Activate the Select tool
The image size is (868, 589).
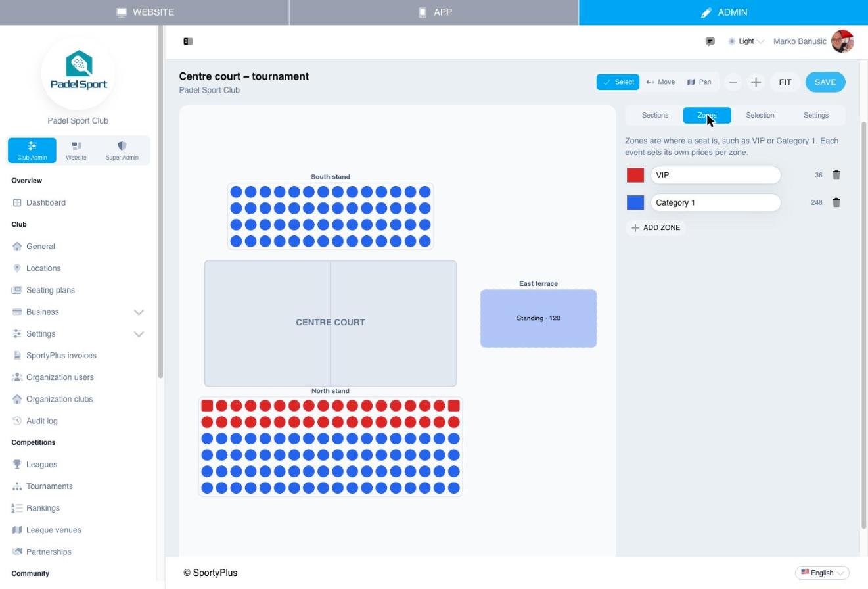click(x=618, y=82)
